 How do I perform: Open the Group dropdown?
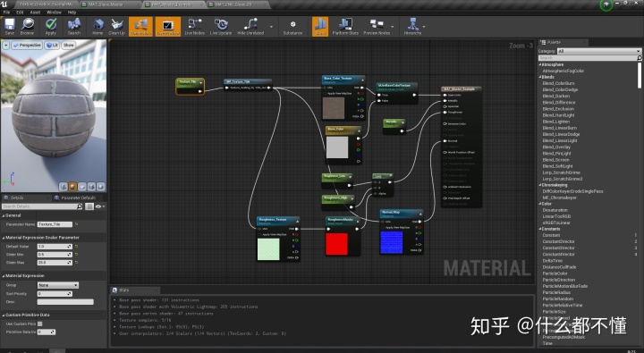tap(58, 285)
